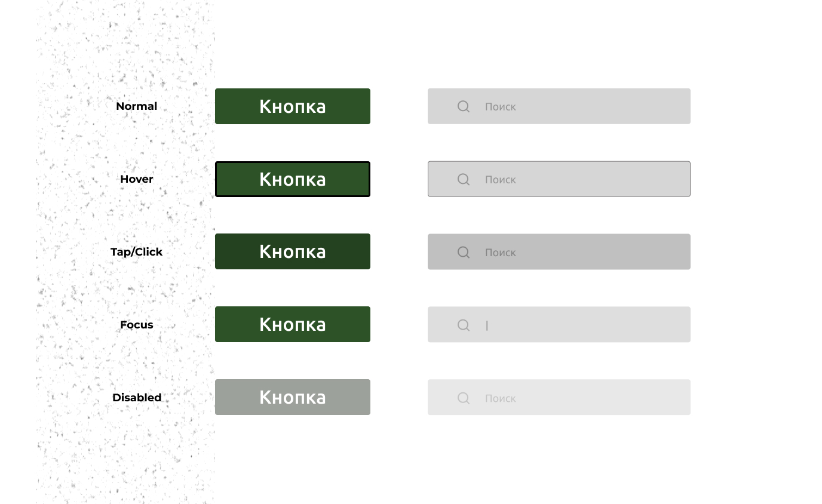Select the Hover state label
Viewport: 822px width, 504px height.
[137, 179]
